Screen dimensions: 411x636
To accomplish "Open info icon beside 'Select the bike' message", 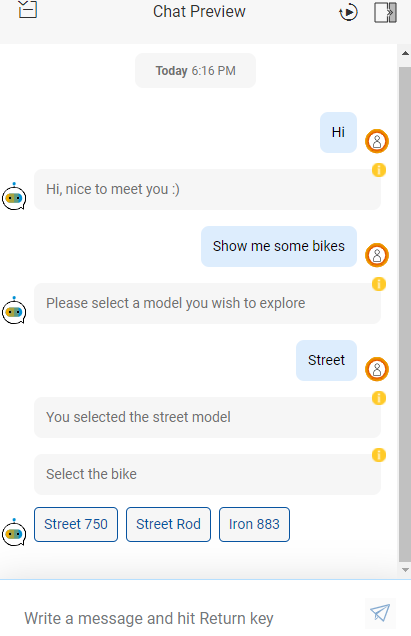I will click(x=379, y=455).
